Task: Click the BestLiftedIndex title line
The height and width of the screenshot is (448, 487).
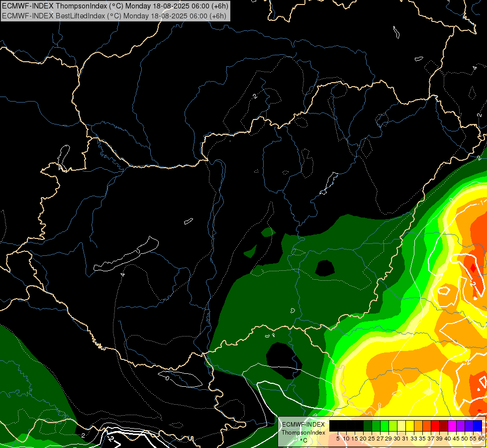Action: [x=114, y=15]
